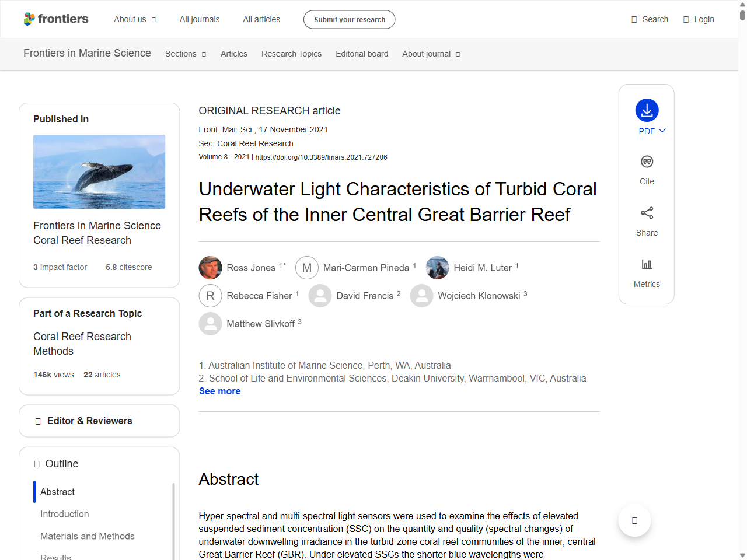Open the Sections dropdown
The width and height of the screenshot is (747, 560).
[x=185, y=54]
